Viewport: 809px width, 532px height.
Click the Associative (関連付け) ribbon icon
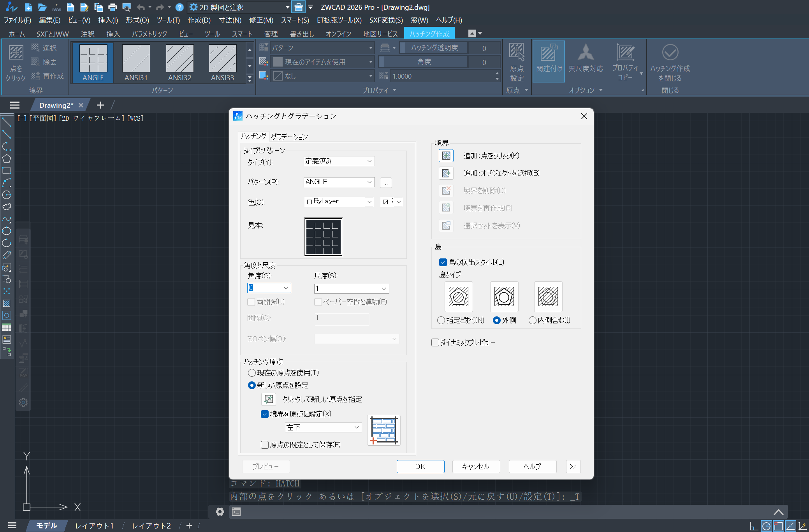point(549,61)
